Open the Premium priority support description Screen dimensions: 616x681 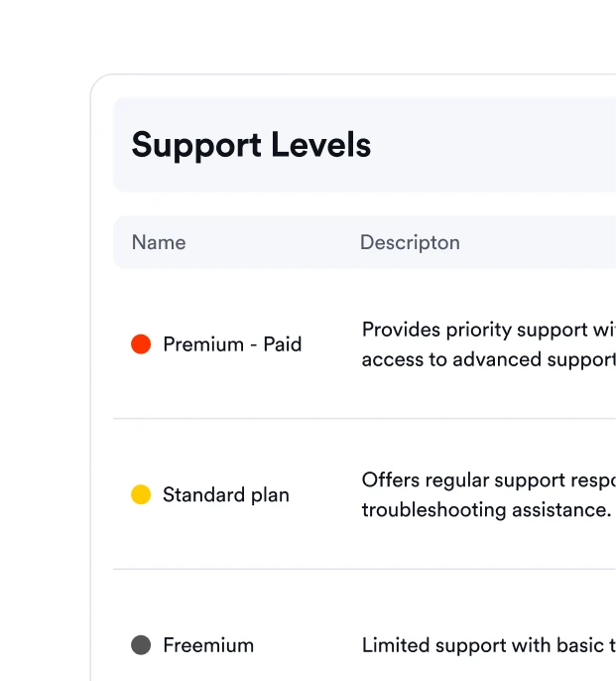click(489, 344)
